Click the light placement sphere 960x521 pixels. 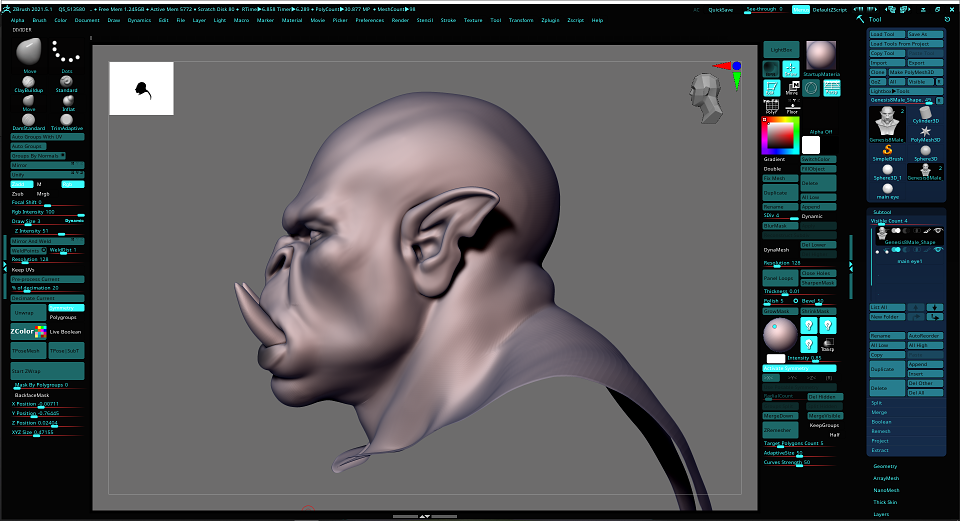click(780, 334)
